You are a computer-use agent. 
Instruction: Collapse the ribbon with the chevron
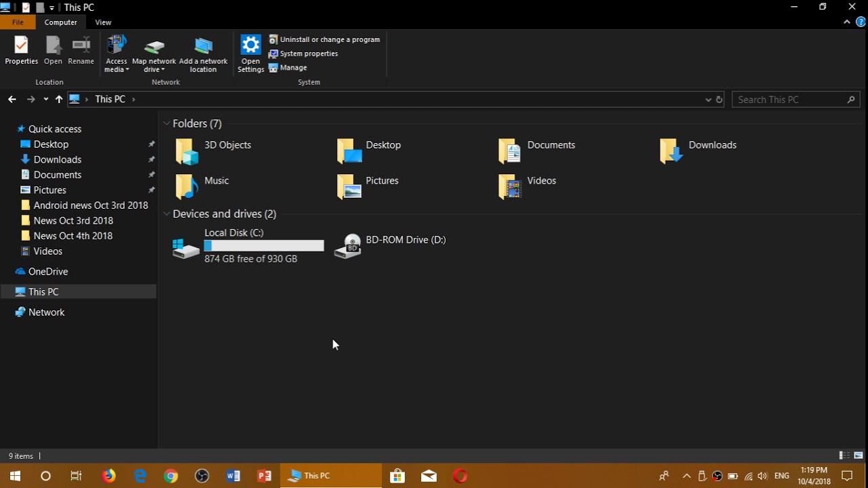(x=847, y=22)
